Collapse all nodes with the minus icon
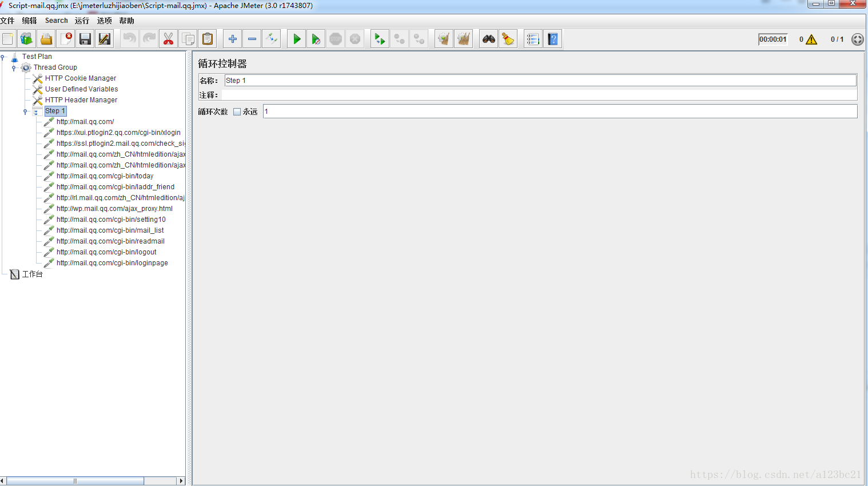 [x=252, y=39]
